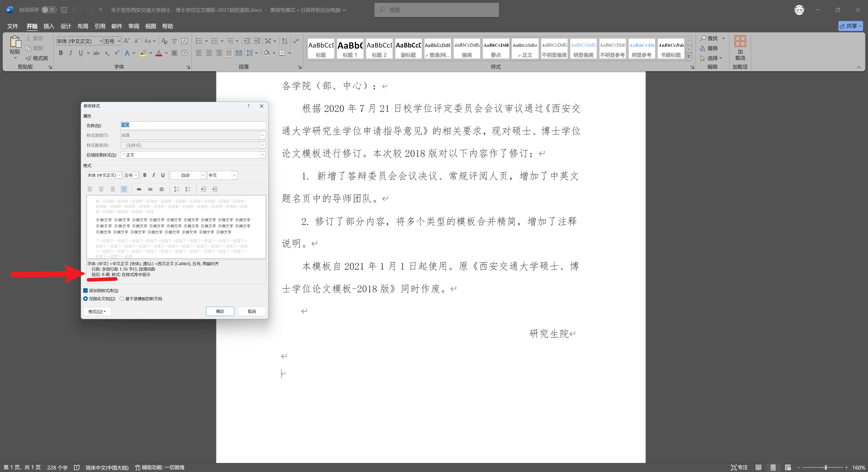The image size is (868, 472).
Task: Click the 加载项 add-ins icon
Action: (x=740, y=48)
